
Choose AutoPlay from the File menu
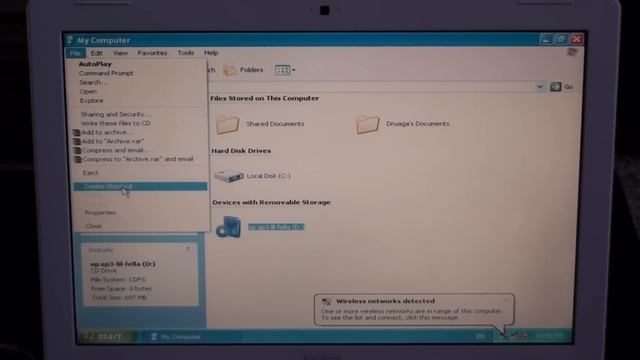[x=95, y=64]
